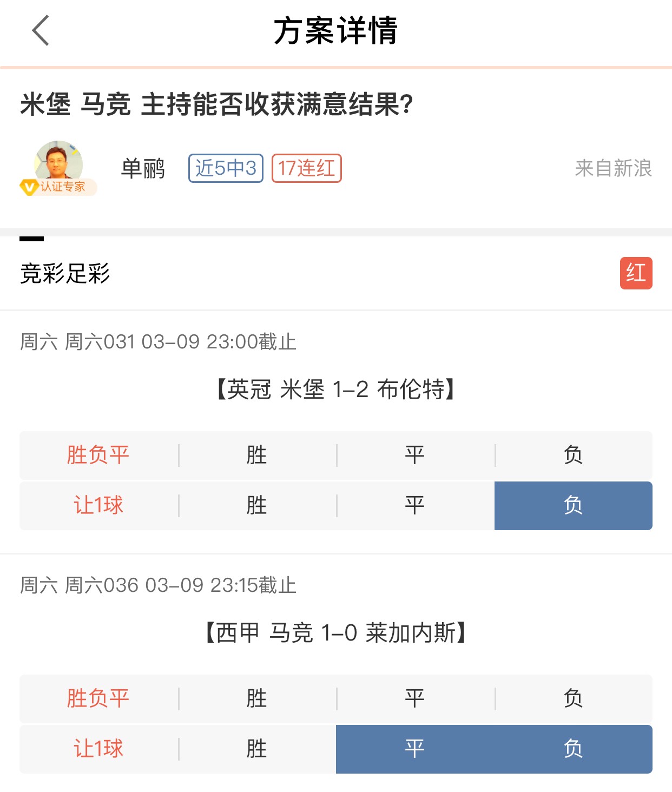Toggle 胜 in 马竞 胜负平 row
Screen dimensions: 672x792
point(257,698)
